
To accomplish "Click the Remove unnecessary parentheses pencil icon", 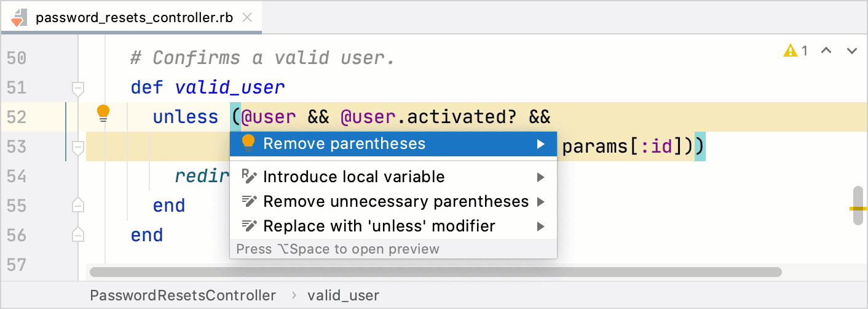I will pos(249,201).
